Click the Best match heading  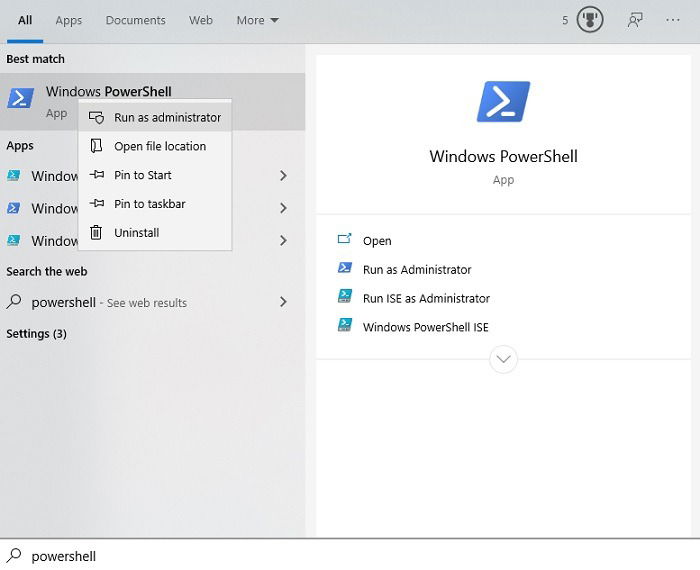(35, 59)
